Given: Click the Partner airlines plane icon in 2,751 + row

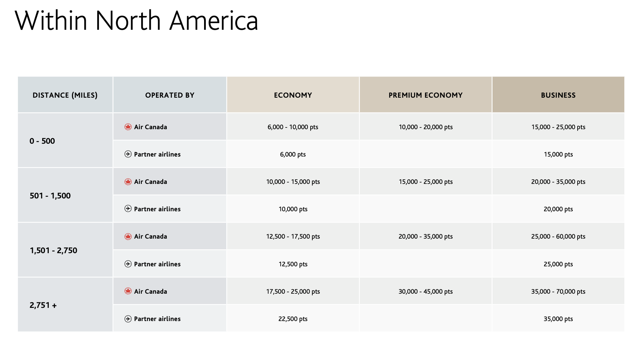Looking at the screenshot, I should tap(128, 319).
